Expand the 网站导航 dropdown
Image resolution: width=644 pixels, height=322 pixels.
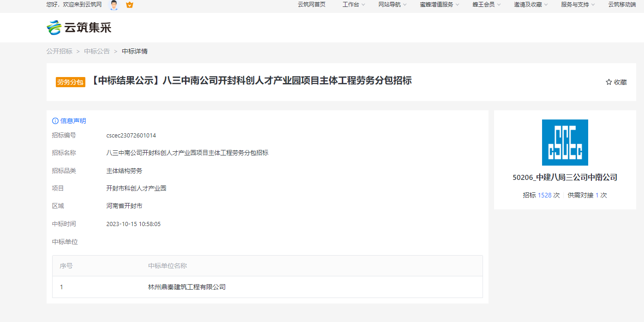[392, 5]
